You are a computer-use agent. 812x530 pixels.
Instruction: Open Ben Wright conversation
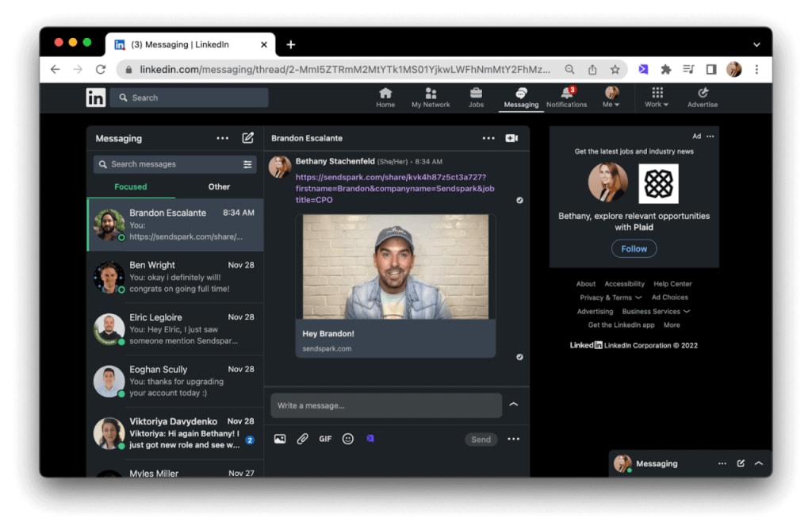[x=175, y=277]
